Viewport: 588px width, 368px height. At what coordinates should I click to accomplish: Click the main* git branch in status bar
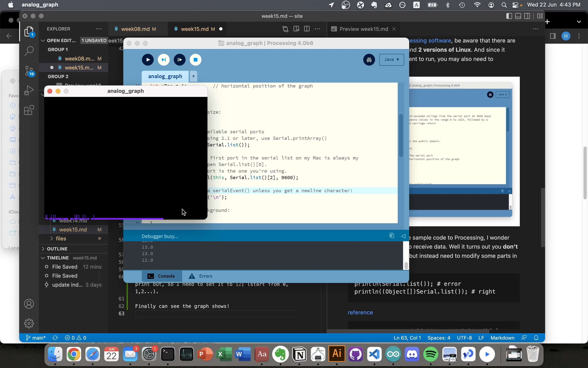tap(36, 338)
